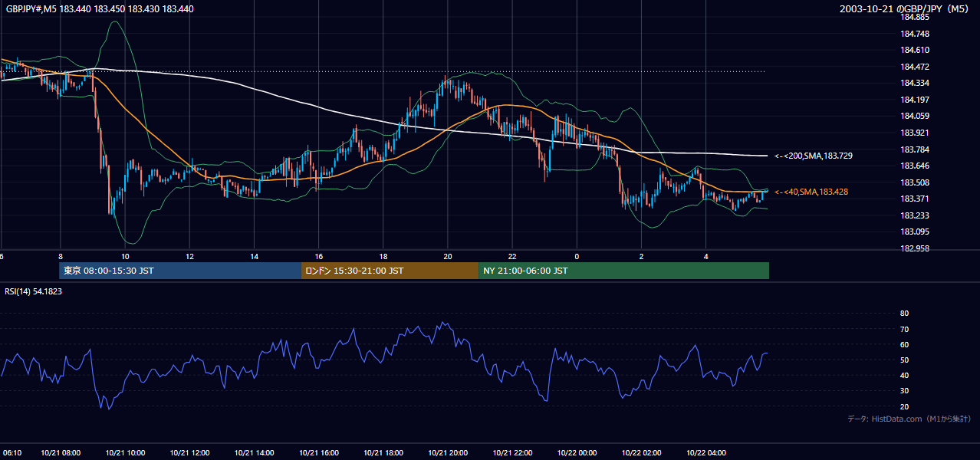980x460 pixels.
Task: Click the 10/22 00:00 bottom time label
Action: click(x=577, y=453)
